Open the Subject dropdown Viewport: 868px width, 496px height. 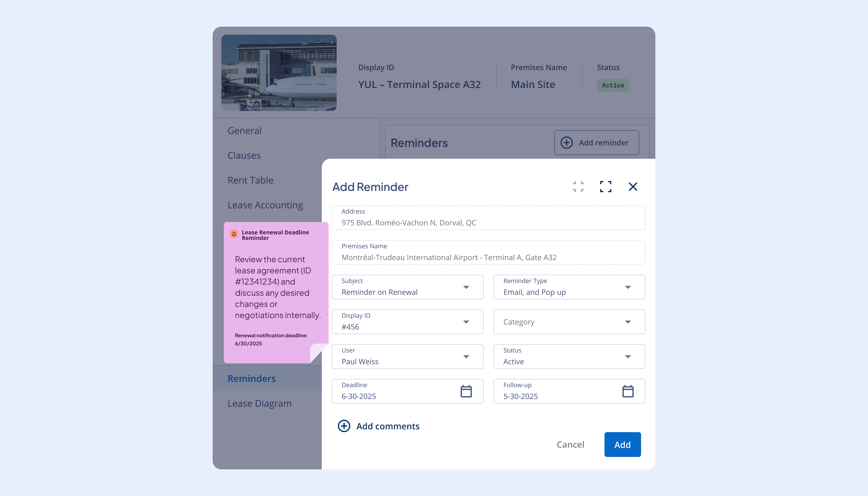point(466,287)
